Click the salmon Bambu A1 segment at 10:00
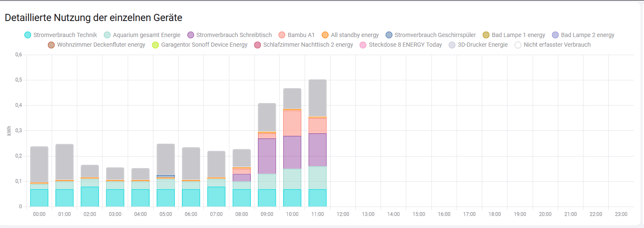Image resolution: width=644 pixels, height=228 pixels. point(292,123)
